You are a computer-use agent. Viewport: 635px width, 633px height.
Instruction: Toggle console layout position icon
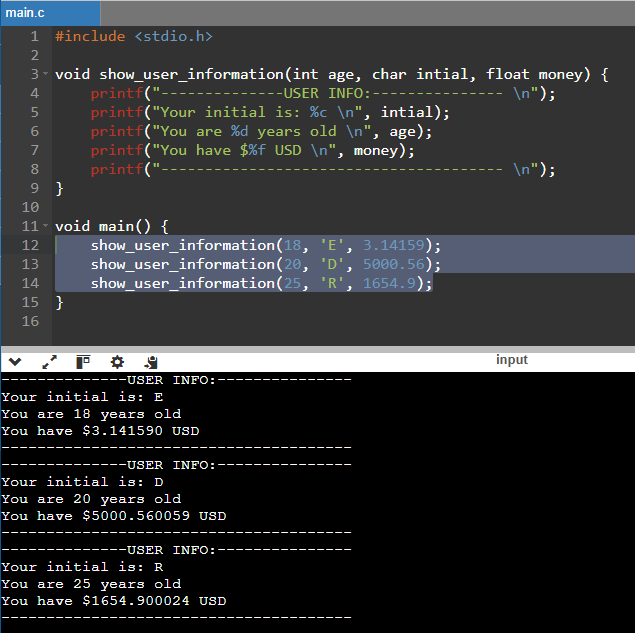(83, 362)
